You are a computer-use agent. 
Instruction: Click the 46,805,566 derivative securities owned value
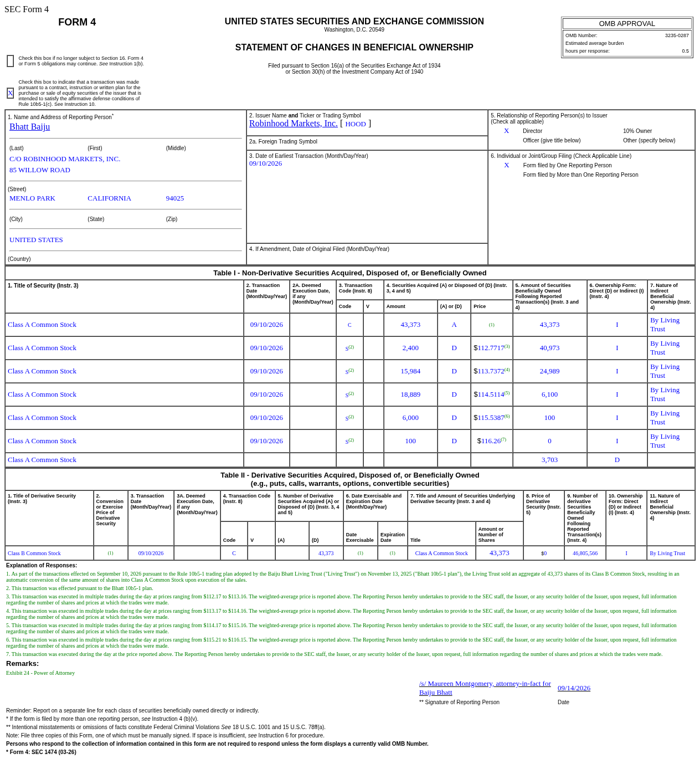pyautogui.click(x=585, y=553)
